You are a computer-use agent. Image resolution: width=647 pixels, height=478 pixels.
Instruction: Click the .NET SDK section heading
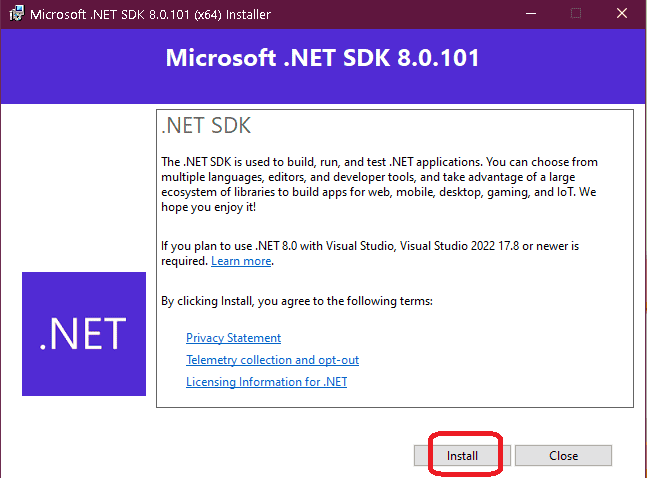click(206, 125)
